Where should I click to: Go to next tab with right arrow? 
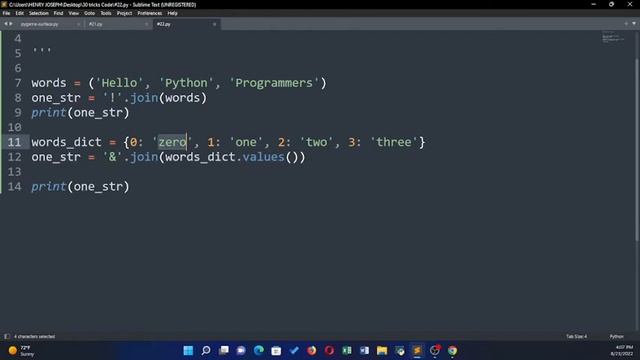pyautogui.click(x=11, y=24)
